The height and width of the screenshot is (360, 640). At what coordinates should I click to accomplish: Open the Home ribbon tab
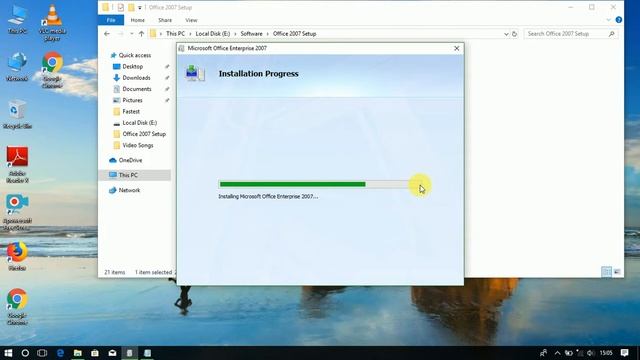[138, 20]
